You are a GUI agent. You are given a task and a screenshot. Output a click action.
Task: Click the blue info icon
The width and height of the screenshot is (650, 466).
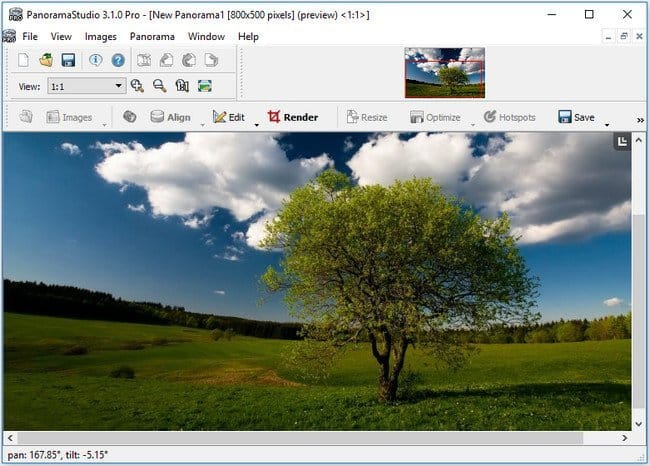coord(96,60)
